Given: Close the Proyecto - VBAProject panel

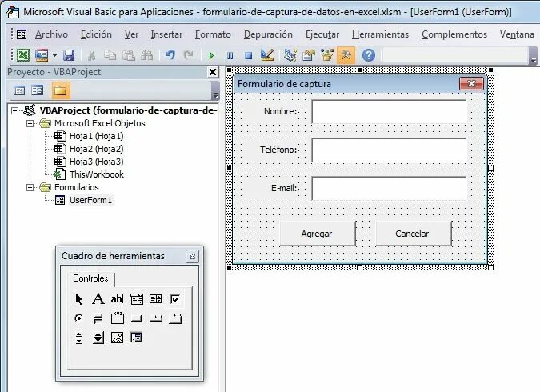Looking at the screenshot, I should [213, 72].
